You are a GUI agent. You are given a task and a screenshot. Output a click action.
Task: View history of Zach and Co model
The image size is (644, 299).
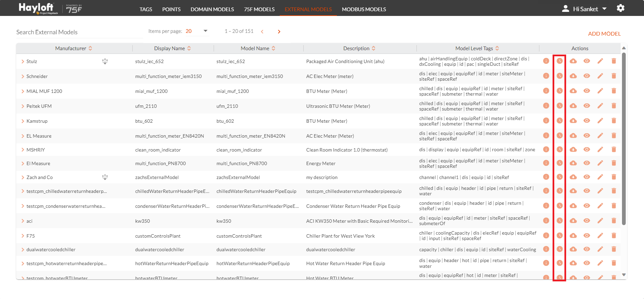(x=560, y=177)
